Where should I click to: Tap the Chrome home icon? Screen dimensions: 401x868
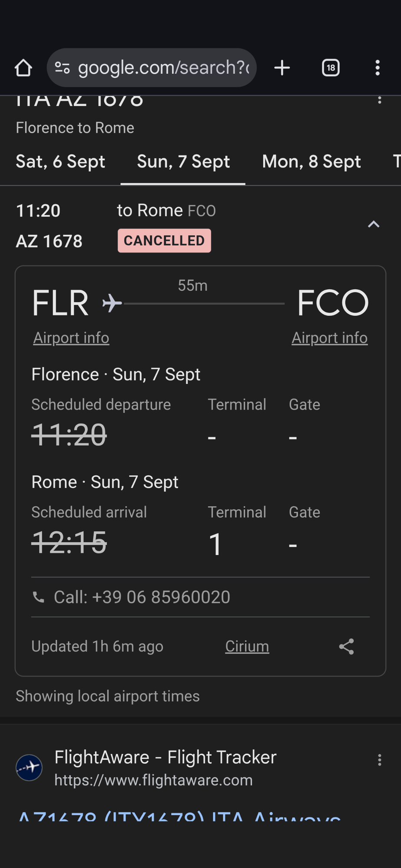23,68
